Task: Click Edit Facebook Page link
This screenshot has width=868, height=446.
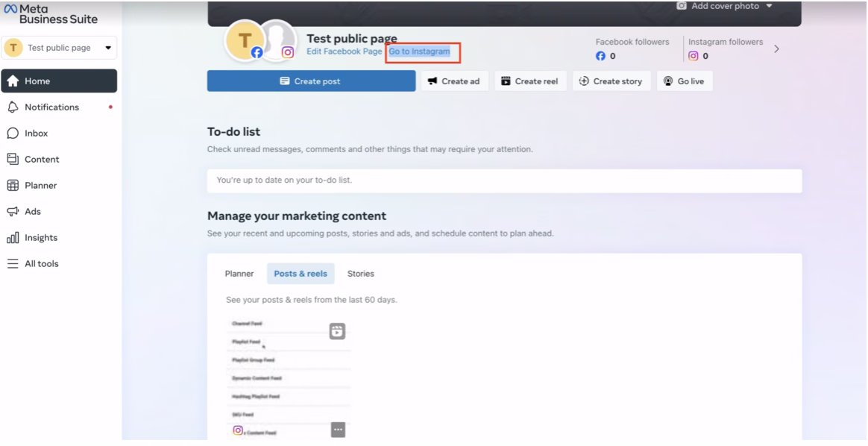Action: coord(345,51)
